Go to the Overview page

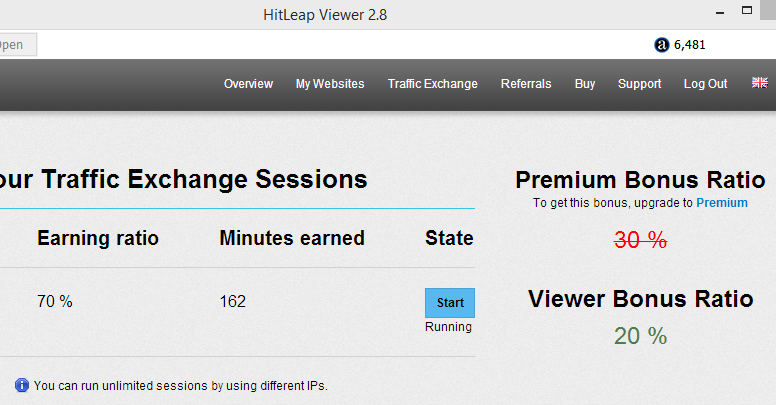click(248, 84)
